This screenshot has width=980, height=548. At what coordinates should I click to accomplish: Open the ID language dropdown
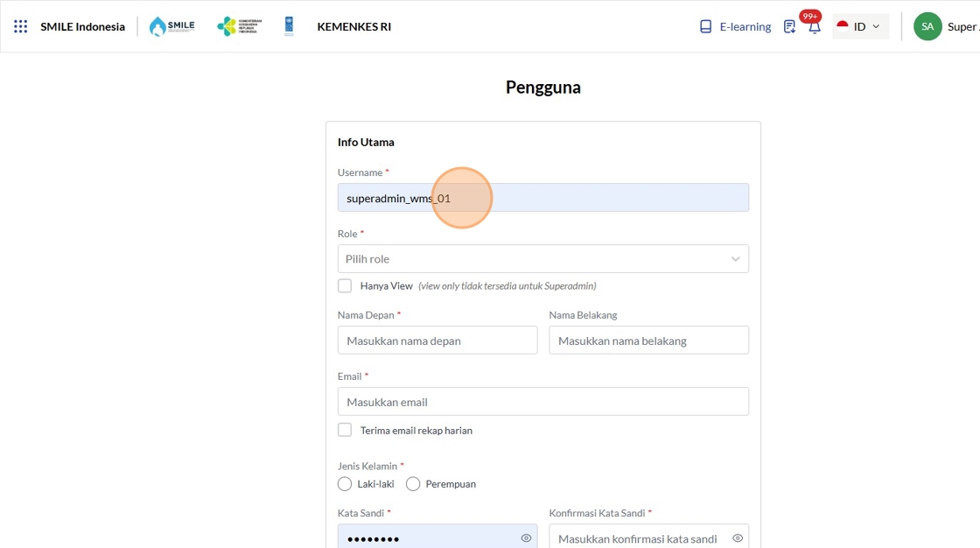click(861, 26)
